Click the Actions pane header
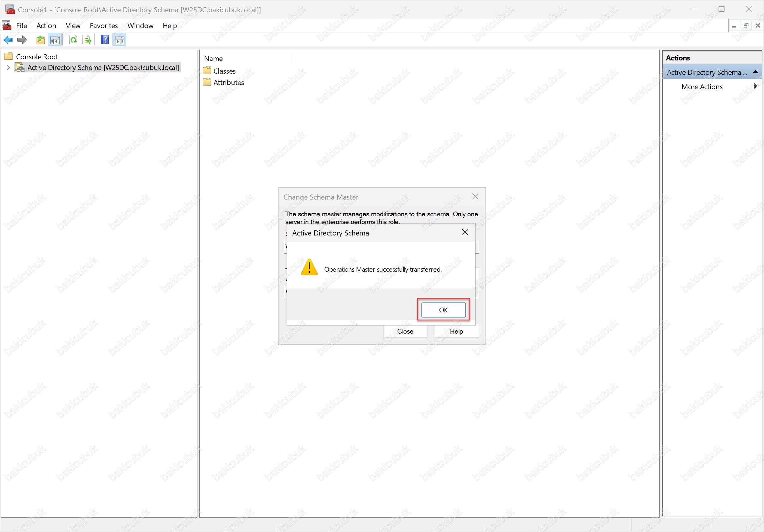 click(x=713, y=57)
